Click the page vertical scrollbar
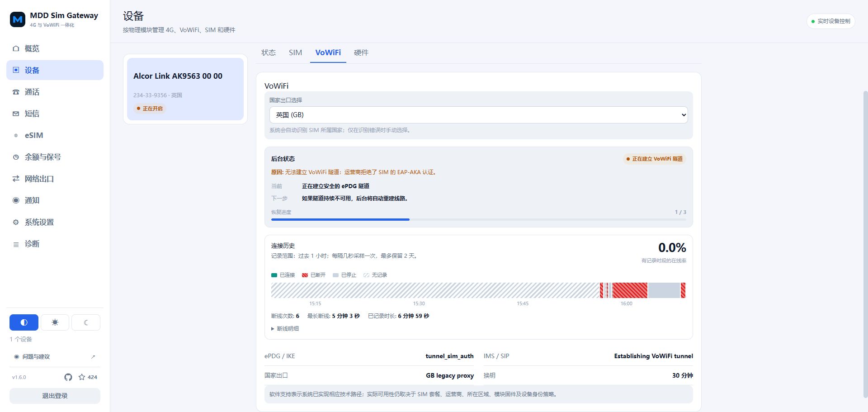The image size is (868, 412). (x=865, y=244)
